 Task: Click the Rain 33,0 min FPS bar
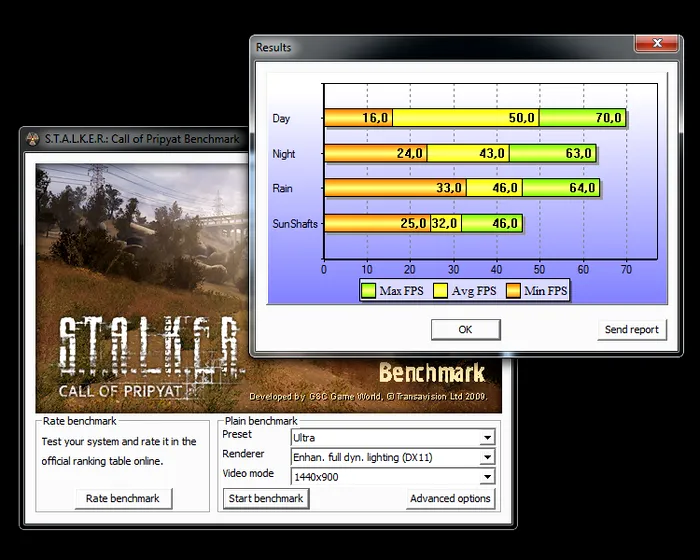[396, 188]
